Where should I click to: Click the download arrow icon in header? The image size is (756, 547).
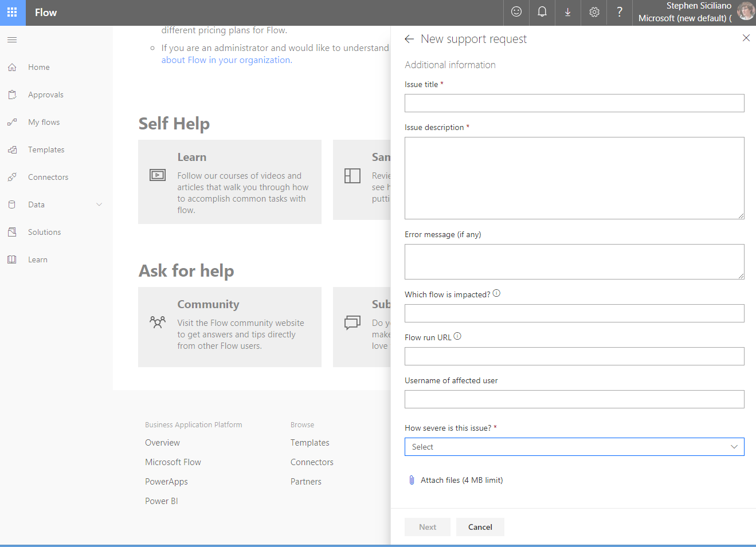tap(567, 12)
